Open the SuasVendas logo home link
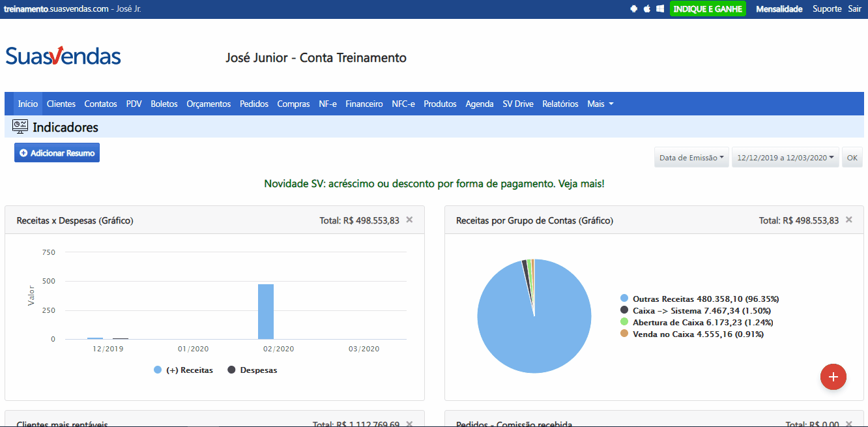 pos(63,57)
